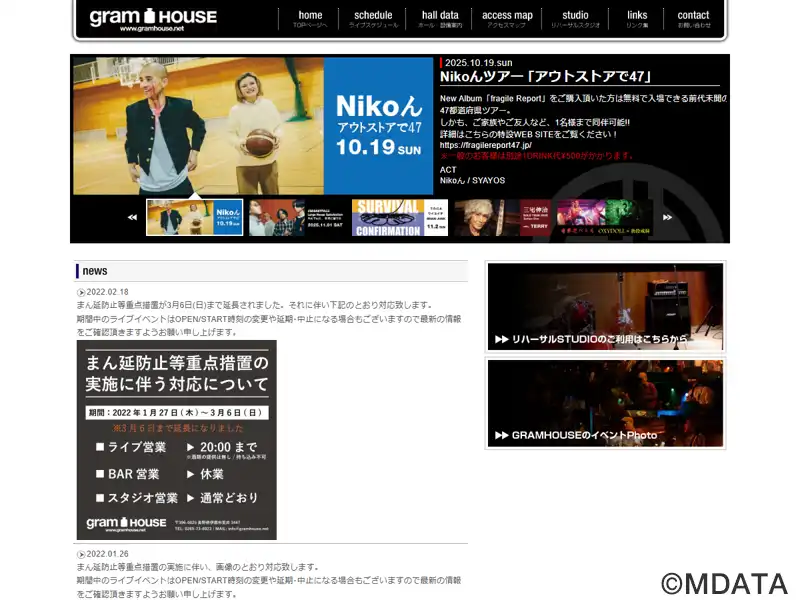Viewport: 800px width, 600px height.
Task: Open the studio menu item
Action: pyautogui.click(x=575, y=19)
